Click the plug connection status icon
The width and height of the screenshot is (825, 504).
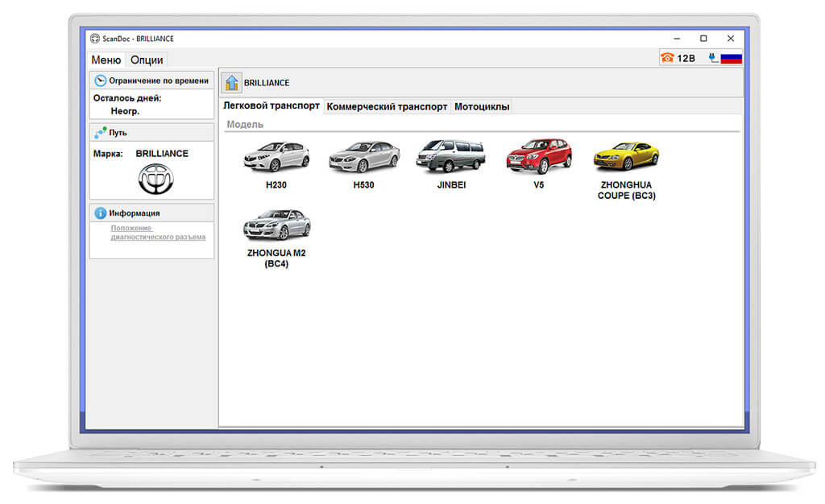pos(713,58)
